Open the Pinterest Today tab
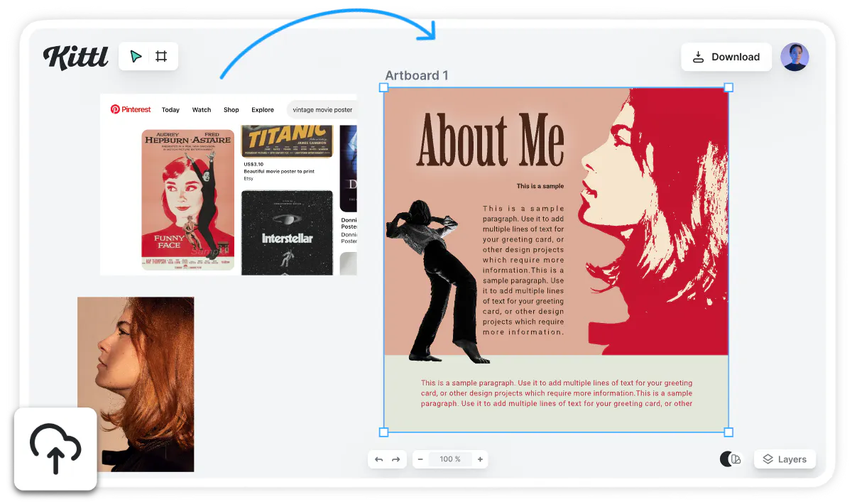Image resolution: width=852 pixels, height=504 pixels. click(x=170, y=110)
